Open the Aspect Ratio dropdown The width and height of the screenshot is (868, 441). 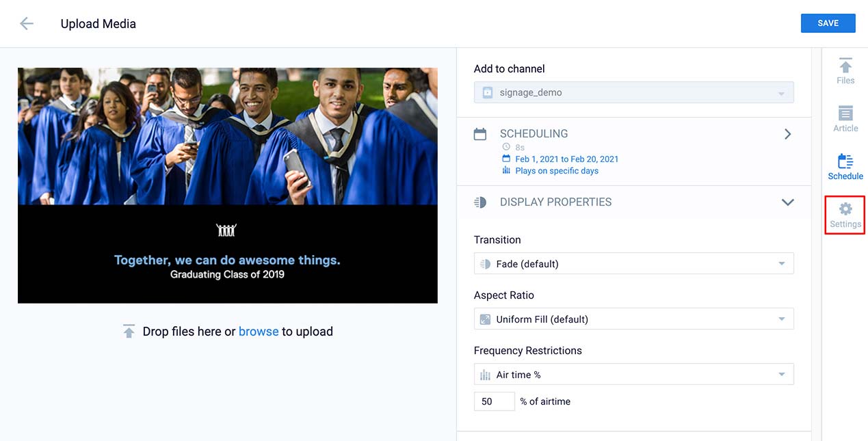(633, 319)
